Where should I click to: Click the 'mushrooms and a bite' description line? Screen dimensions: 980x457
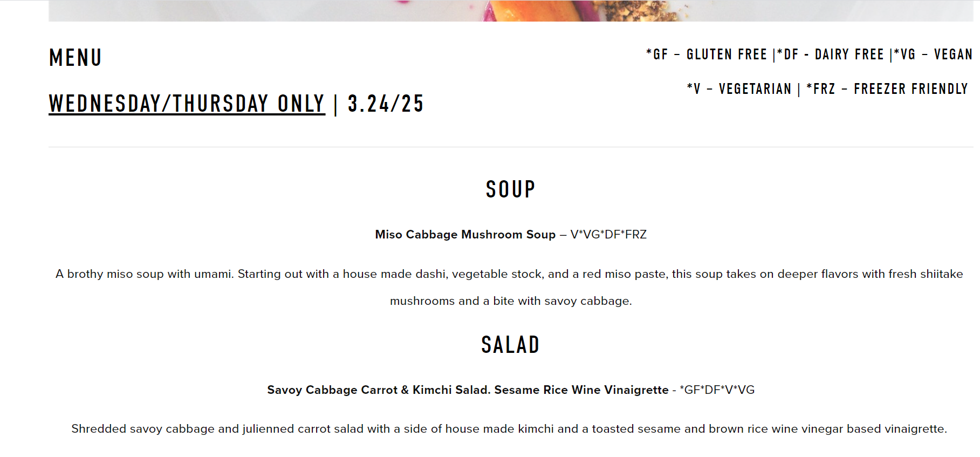[x=510, y=301]
